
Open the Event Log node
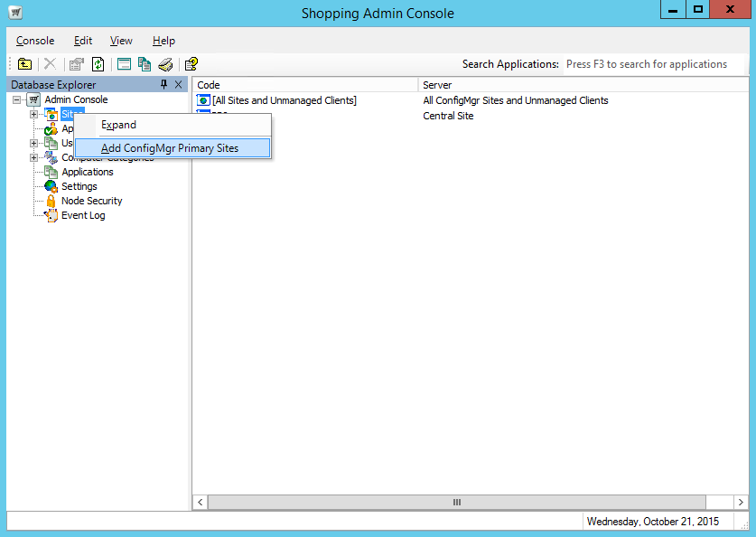(82, 215)
